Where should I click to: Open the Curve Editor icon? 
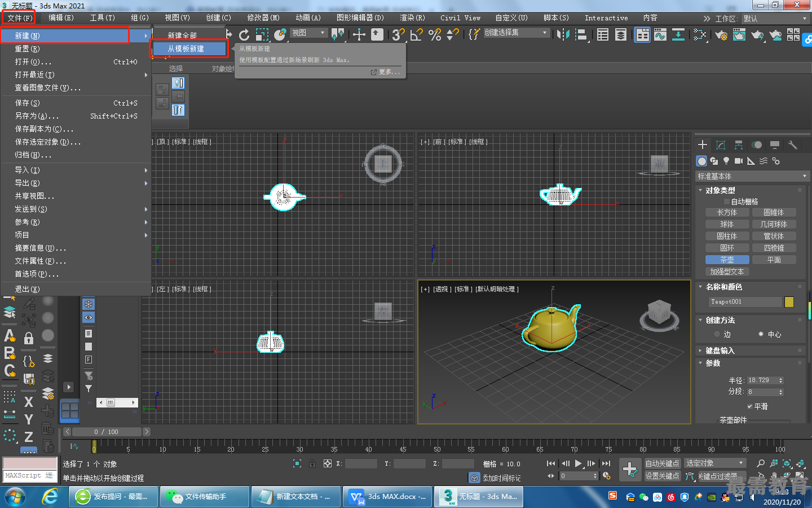660,34
